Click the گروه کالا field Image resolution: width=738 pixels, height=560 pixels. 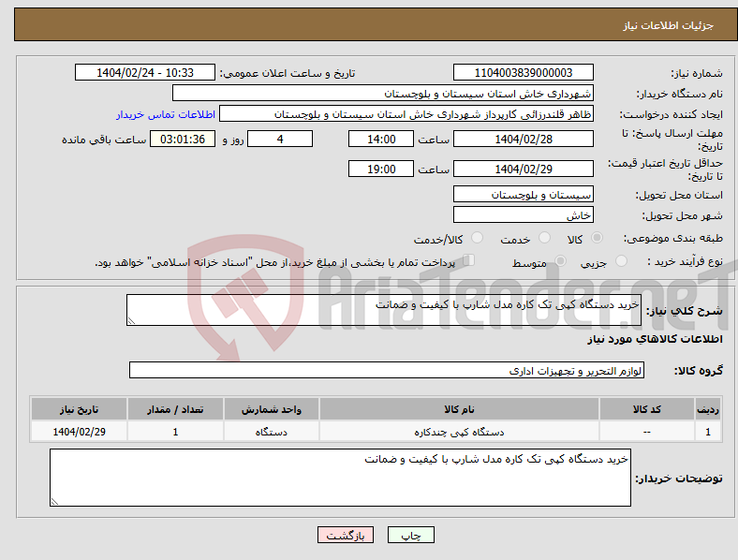point(387,370)
